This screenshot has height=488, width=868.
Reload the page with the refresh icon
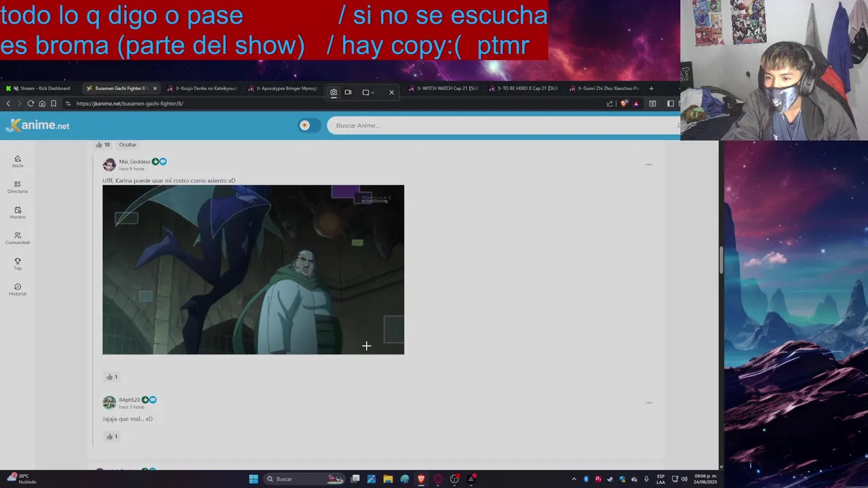pos(31,104)
